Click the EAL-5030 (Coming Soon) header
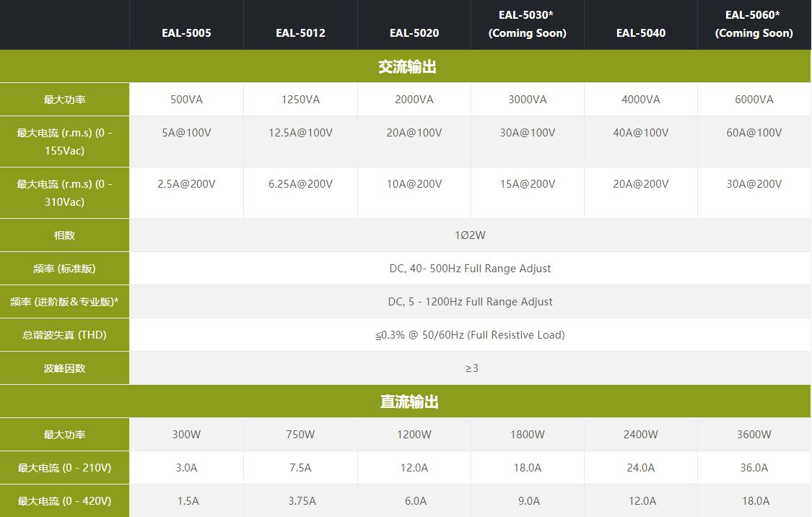 pos(527,24)
